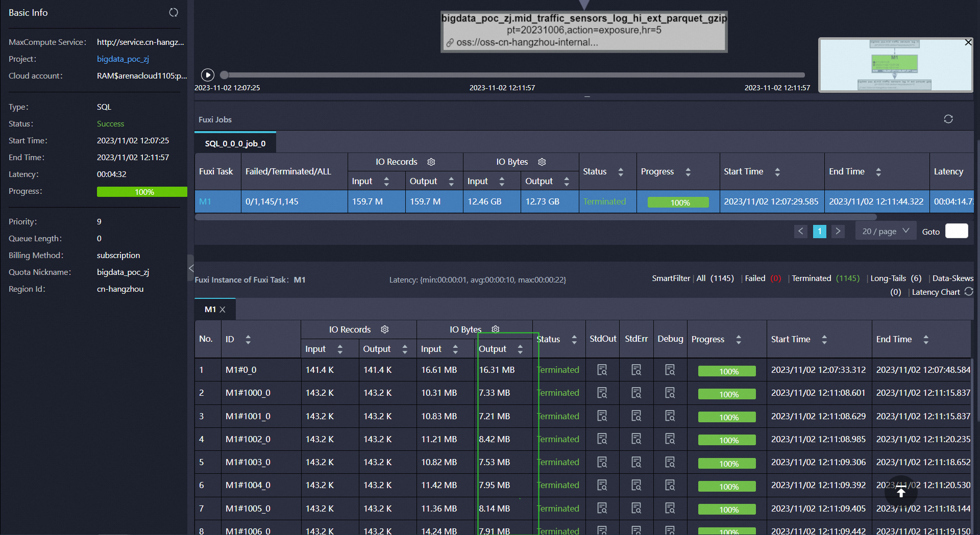View StdOut log for M1#1002_0
The height and width of the screenshot is (535, 980).
point(602,439)
